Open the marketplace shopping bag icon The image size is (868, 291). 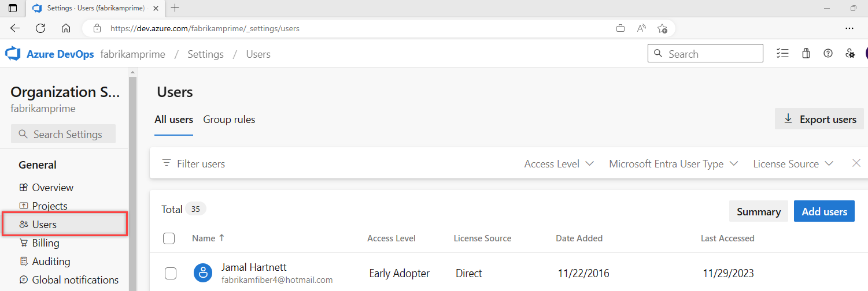806,54
